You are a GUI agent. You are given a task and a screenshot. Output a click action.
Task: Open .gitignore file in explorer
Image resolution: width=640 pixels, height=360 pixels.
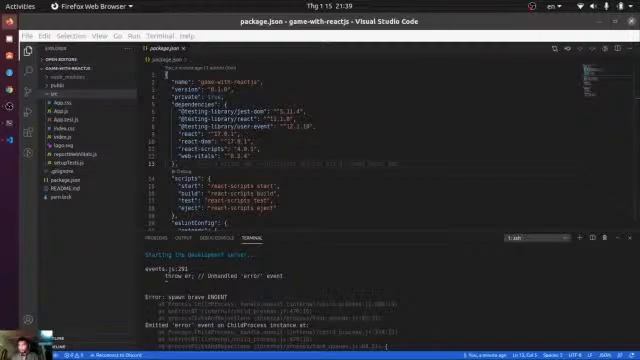pyautogui.click(x=62, y=171)
